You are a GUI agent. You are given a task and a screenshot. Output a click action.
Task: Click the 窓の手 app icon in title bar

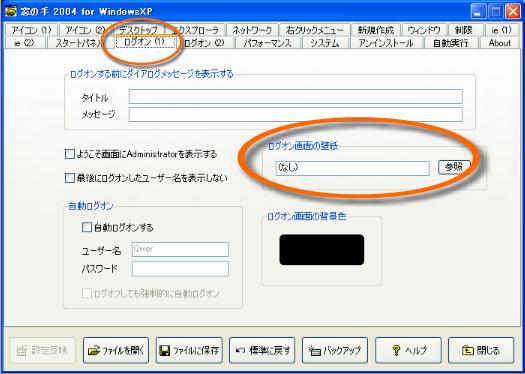(x=11, y=11)
